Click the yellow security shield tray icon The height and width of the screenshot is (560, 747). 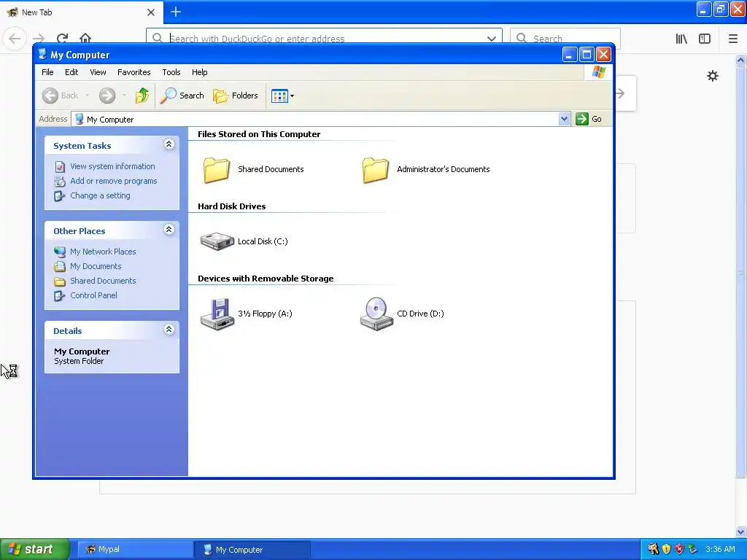point(666,549)
